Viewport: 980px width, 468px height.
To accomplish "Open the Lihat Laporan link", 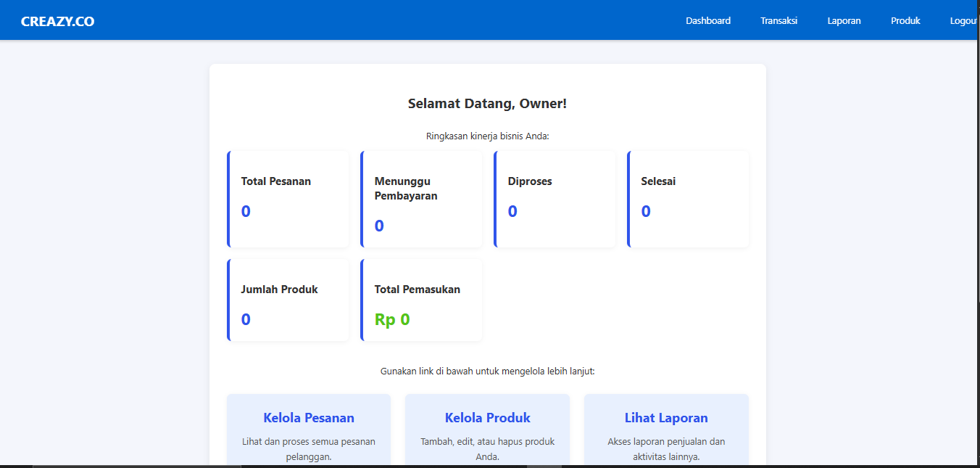I will (666, 417).
